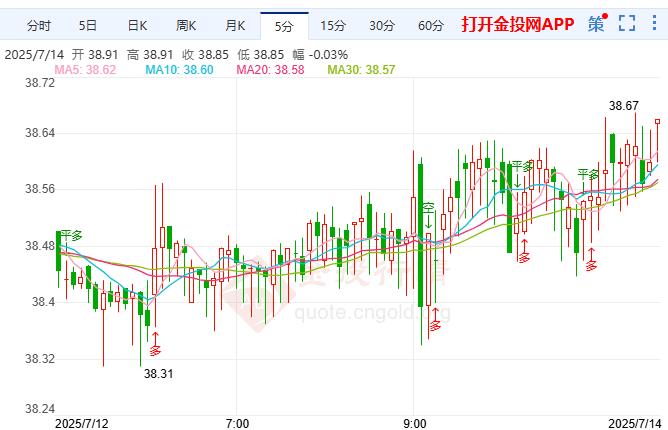Toggle the MA20 moving average line
Screen dimensions: 668x430
point(269,69)
